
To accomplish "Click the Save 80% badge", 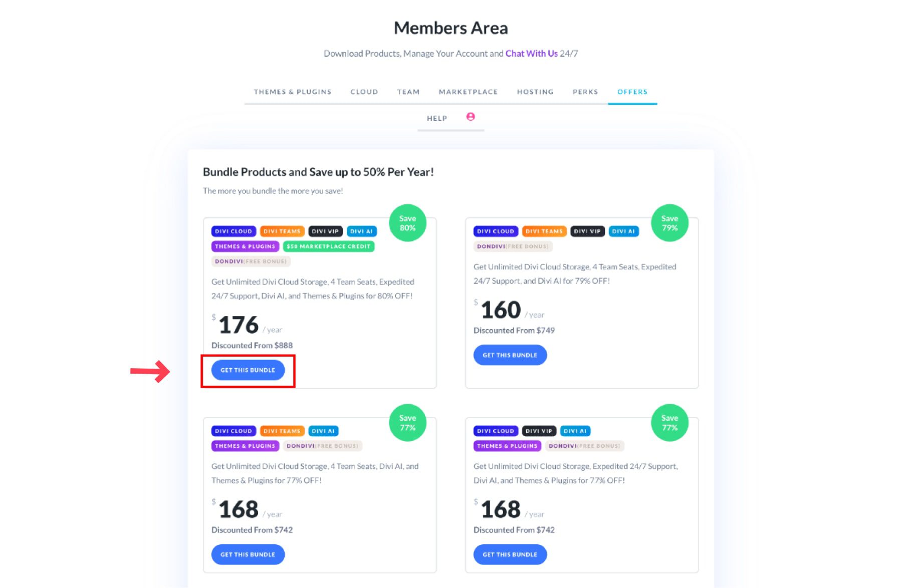I will tap(407, 223).
